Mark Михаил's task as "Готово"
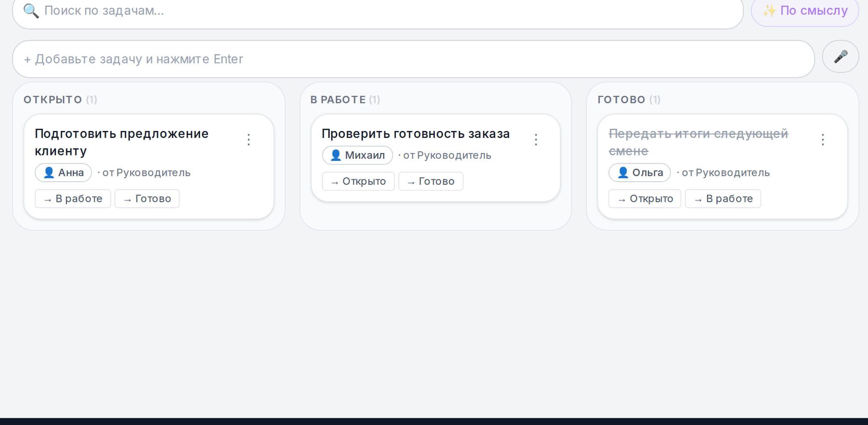Screen dimensions: 868x425 pyautogui.click(x=431, y=181)
